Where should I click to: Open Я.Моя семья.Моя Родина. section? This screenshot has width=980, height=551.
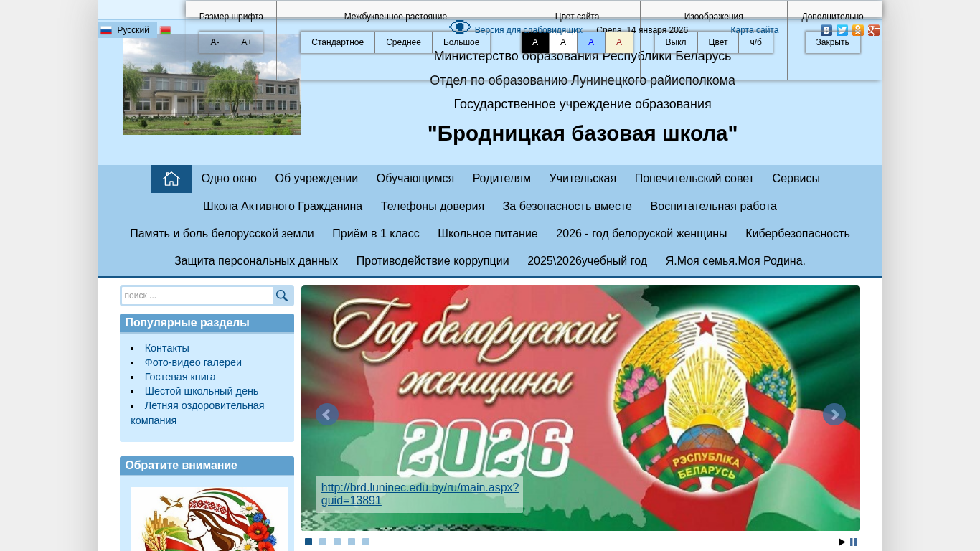(735, 261)
